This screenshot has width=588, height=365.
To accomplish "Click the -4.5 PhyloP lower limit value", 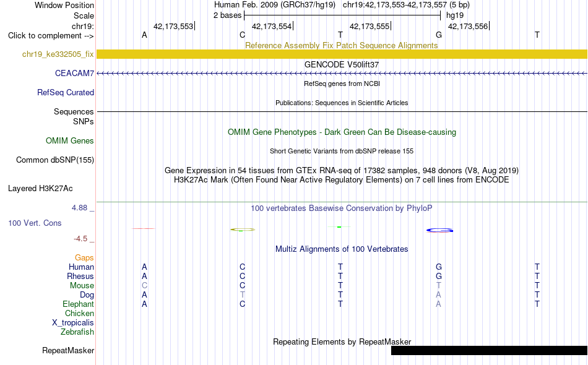I will coord(80,239).
